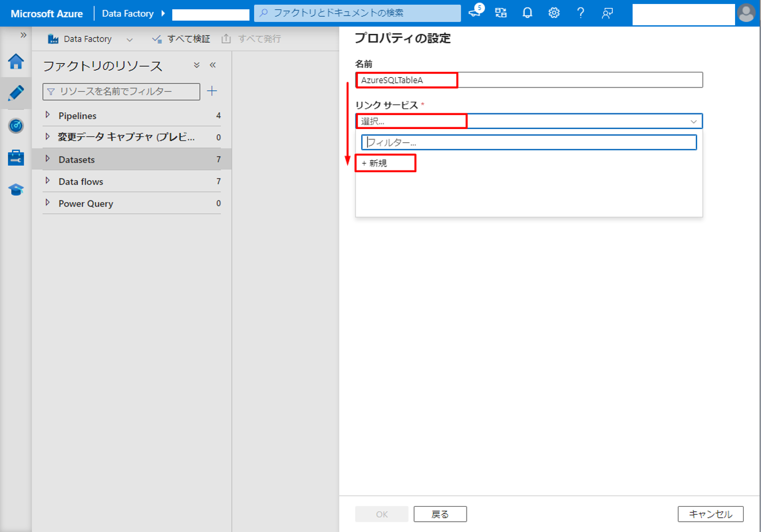This screenshot has height=532, width=761.
Task: Click the add resource plus icon
Action: point(212,91)
